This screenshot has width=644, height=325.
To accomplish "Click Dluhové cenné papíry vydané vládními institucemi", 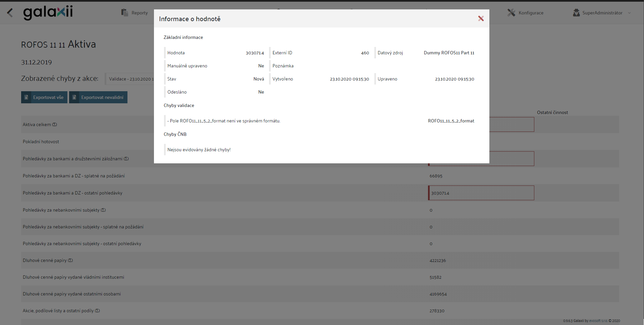I will point(73,277).
